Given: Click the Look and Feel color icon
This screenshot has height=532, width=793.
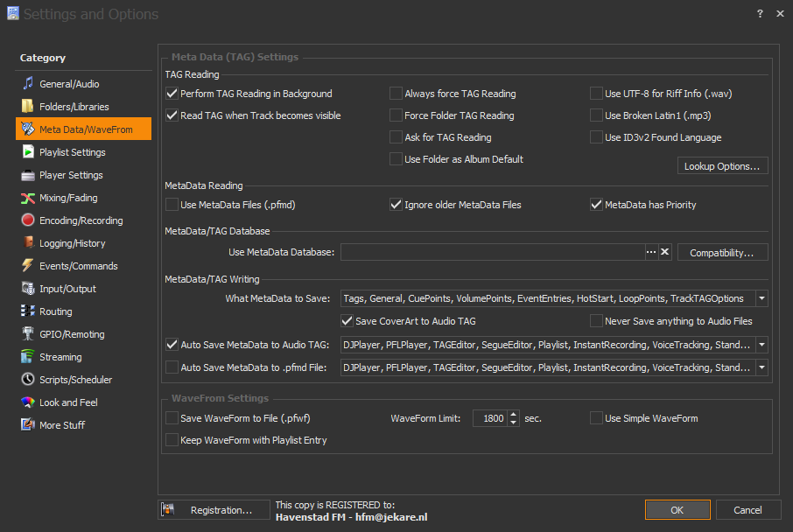Looking at the screenshot, I should (28, 402).
